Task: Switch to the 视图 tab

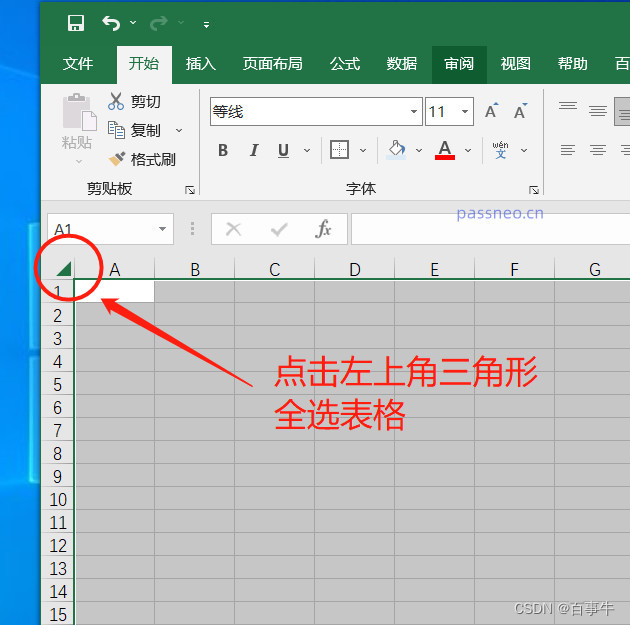Action: (x=516, y=64)
